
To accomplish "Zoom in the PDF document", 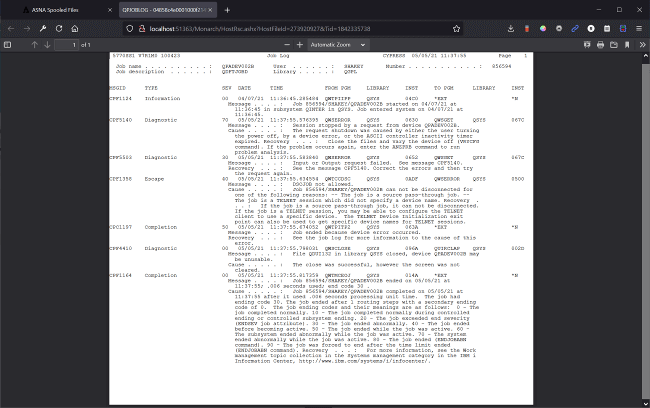I will click(300, 45).
